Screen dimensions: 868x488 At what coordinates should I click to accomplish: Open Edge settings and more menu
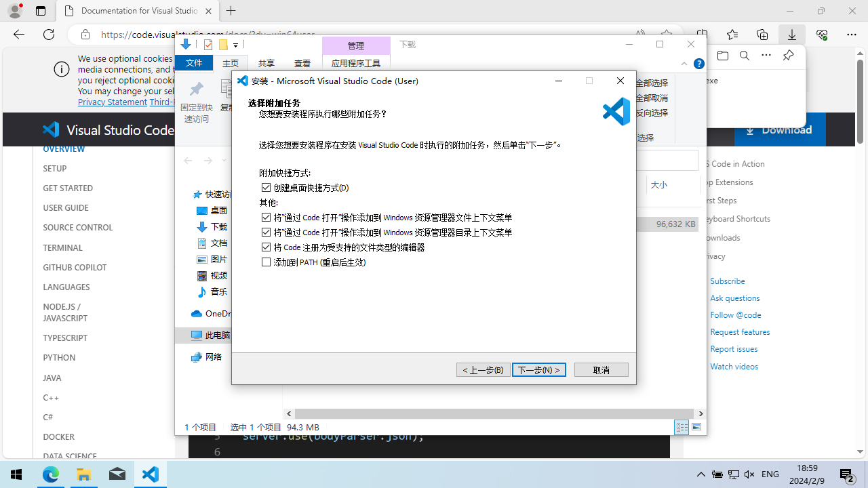pyautogui.click(x=852, y=35)
